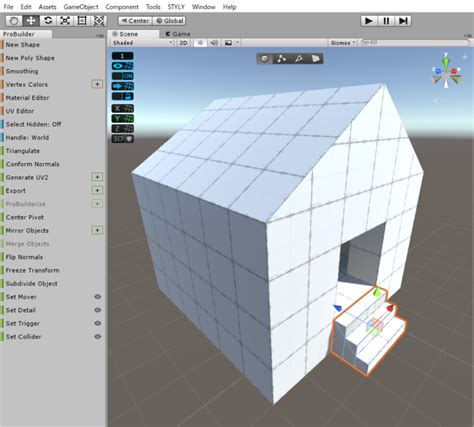Select ProBuilder Face selection mode icon
Screen dimensions: 474x427
(315, 59)
